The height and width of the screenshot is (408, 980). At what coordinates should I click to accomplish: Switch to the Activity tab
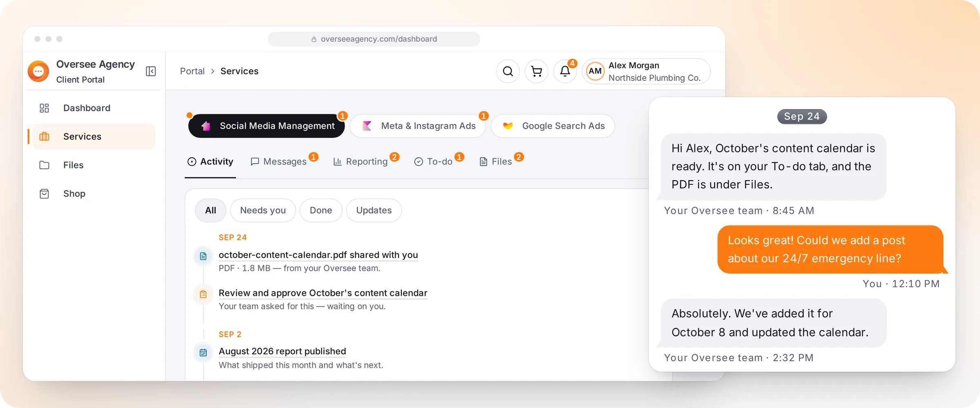[x=210, y=162]
